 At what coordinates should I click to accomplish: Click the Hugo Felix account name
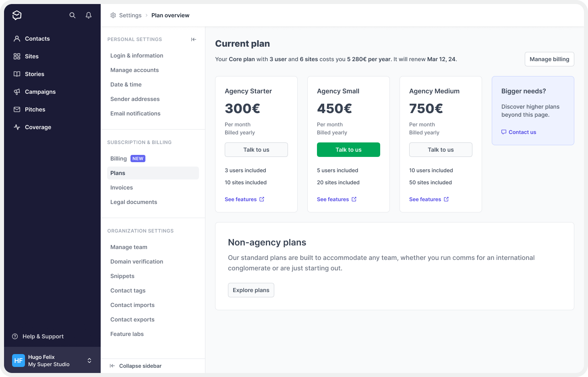coord(41,357)
